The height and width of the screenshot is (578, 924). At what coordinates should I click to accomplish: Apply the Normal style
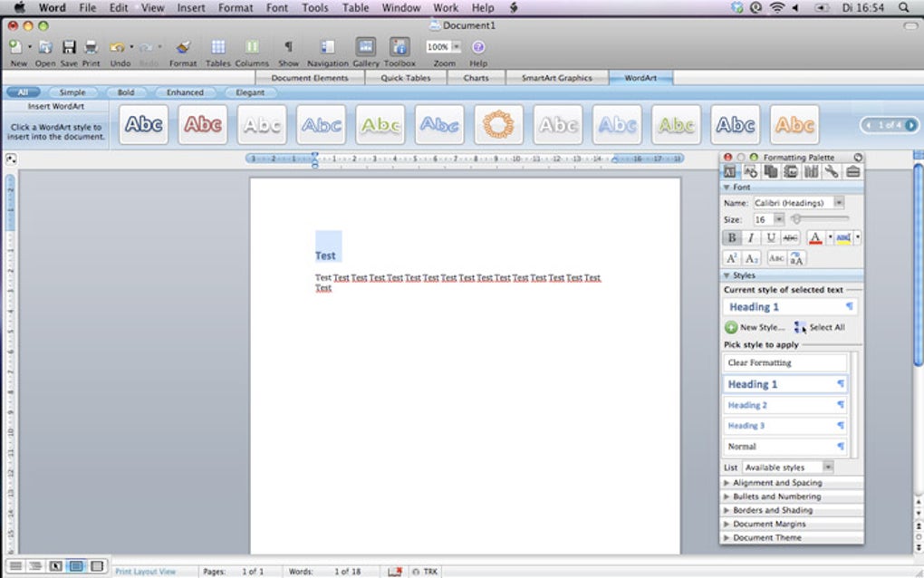(x=784, y=446)
